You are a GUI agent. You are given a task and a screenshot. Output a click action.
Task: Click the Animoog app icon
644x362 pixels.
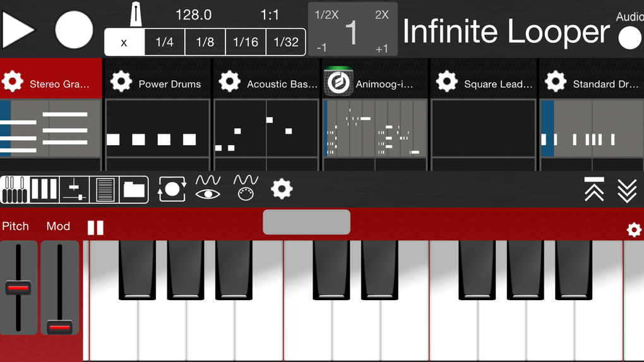point(338,82)
